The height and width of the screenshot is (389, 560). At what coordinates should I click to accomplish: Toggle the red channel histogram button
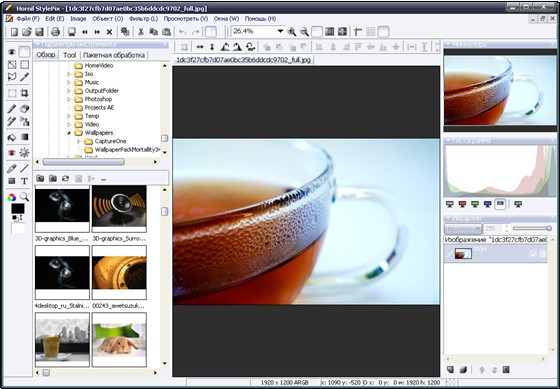[462, 204]
